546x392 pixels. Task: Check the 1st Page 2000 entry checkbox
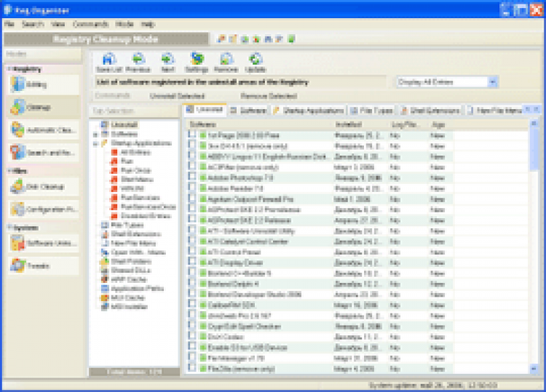point(192,135)
